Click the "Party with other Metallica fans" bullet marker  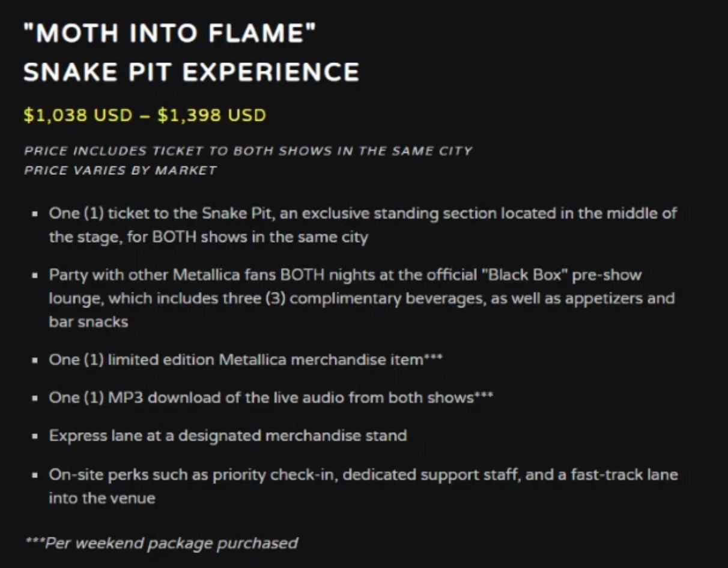click(35, 276)
